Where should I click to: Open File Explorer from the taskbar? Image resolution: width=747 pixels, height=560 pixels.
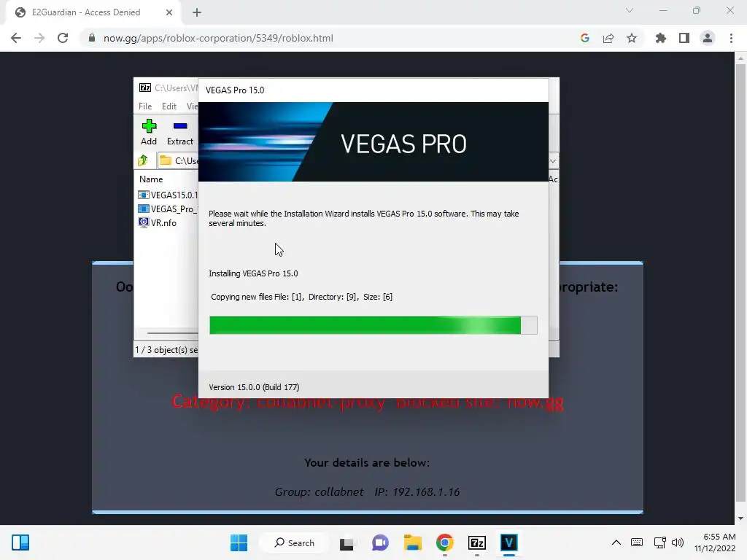[413, 542]
